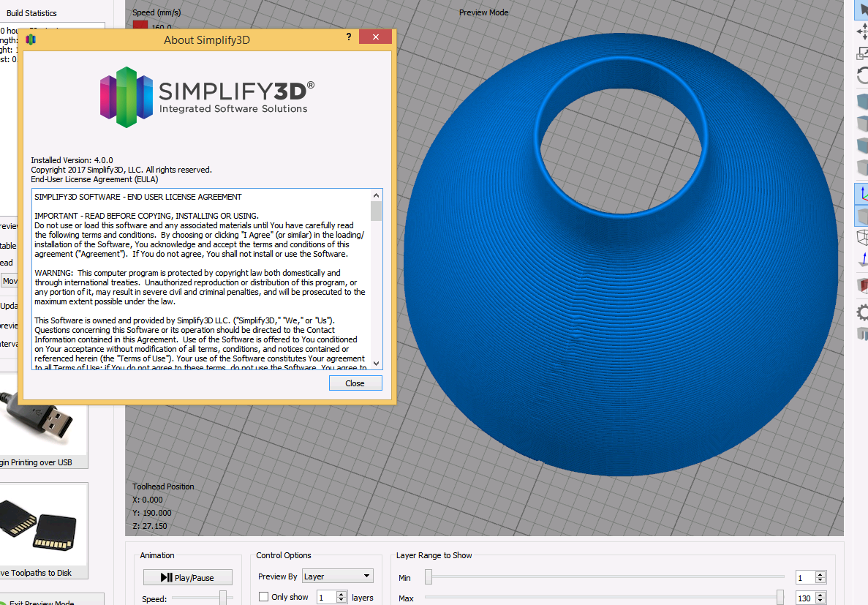This screenshot has height=605, width=868.
Task: Click inside the EULA text box
Action: [x=202, y=279]
